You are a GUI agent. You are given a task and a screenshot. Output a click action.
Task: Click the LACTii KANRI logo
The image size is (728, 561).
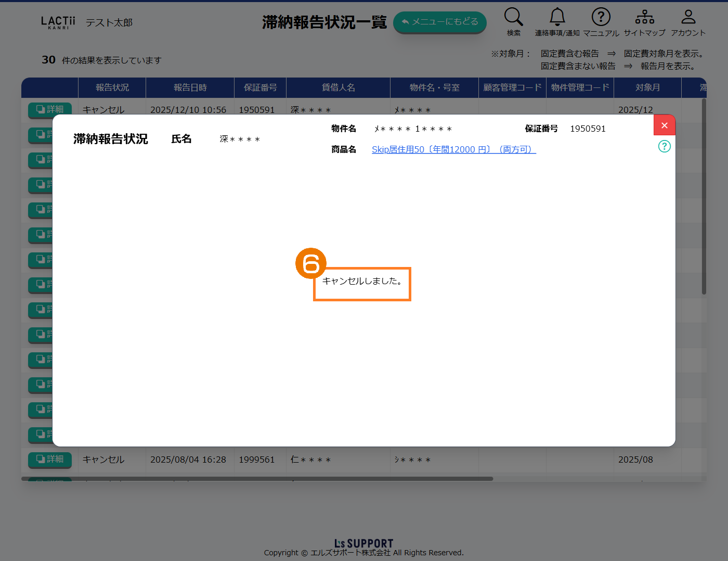click(58, 22)
